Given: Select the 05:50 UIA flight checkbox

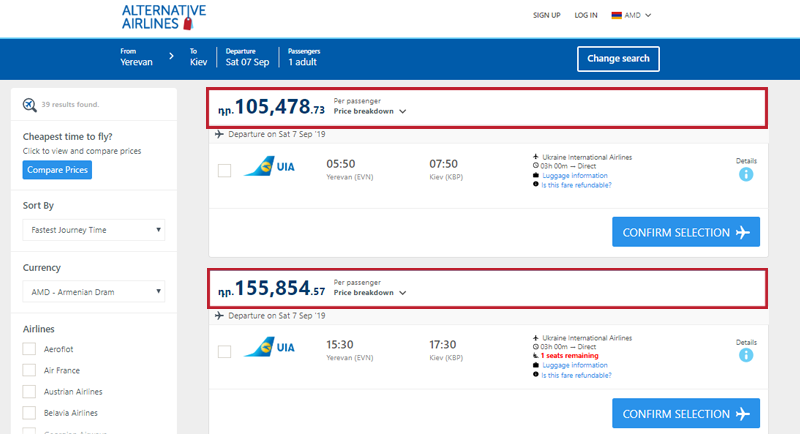Looking at the screenshot, I should click(224, 170).
